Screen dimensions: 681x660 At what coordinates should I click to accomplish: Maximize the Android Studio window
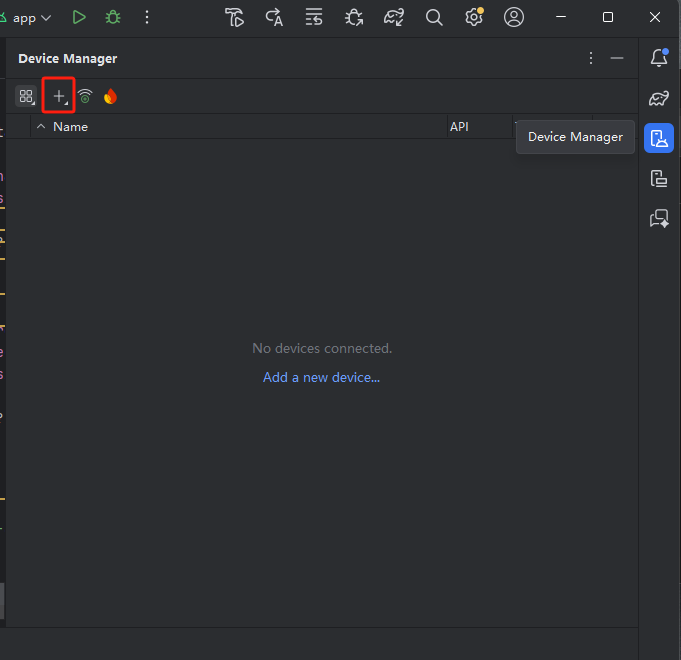pyautogui.click(x=608, y=17)
